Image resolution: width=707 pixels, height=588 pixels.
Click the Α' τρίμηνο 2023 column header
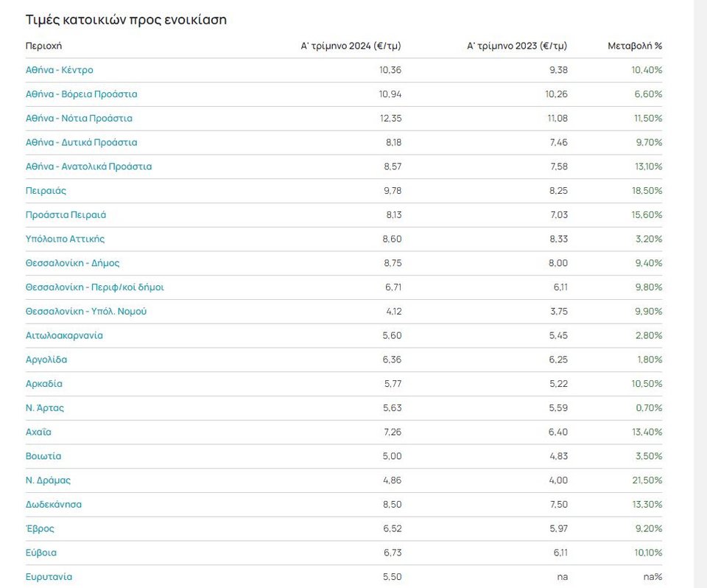pos(517,46)
